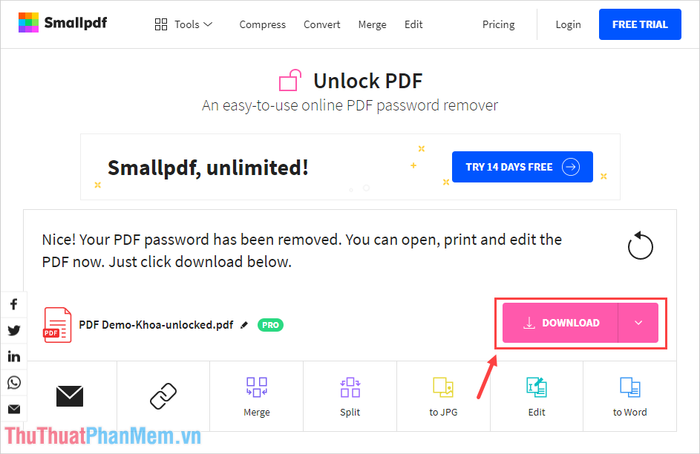This screenshot has height=454, width=700.
Task: Open the Split tool tile
Action: pyautogui.click(x=350, y=396)
